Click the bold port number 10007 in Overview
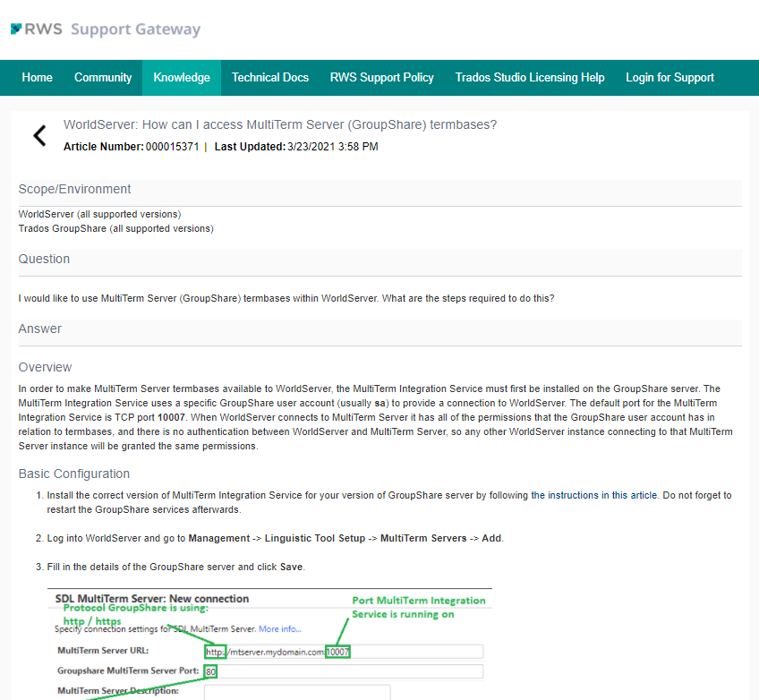The image size is (759, 700). [171, 417]
